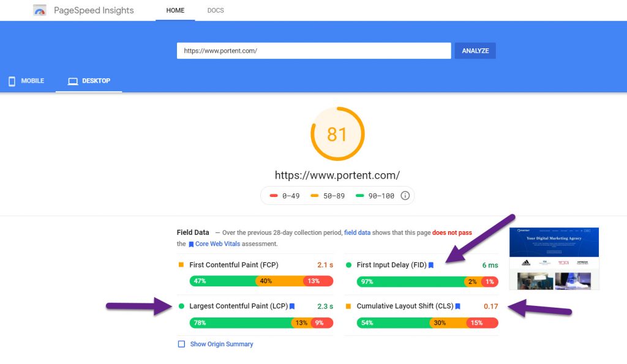Click the LCP bar's 78% green segment
Image resolution: width=627 pixels, height=364 pixels.
(x=241, y=323)
